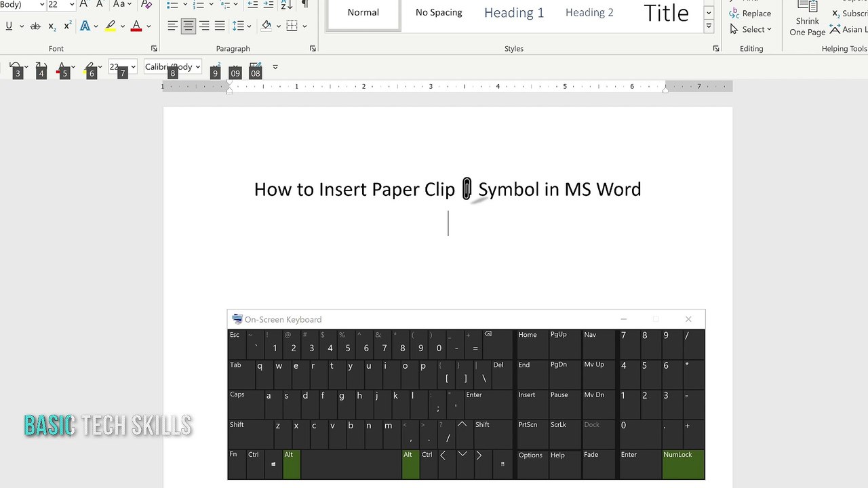Align paragraph text to the right
This screenshot has width=868, height=488.
point(204,26)
